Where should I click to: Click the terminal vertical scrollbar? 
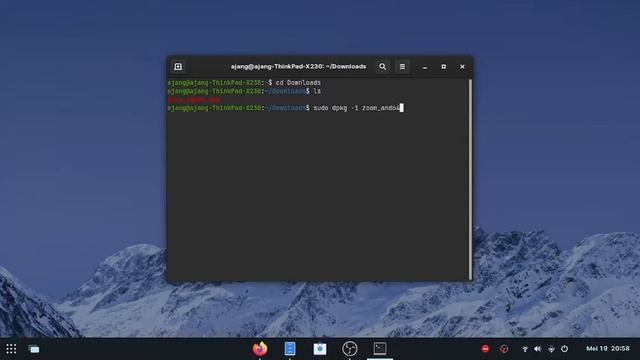coord(470,179)
